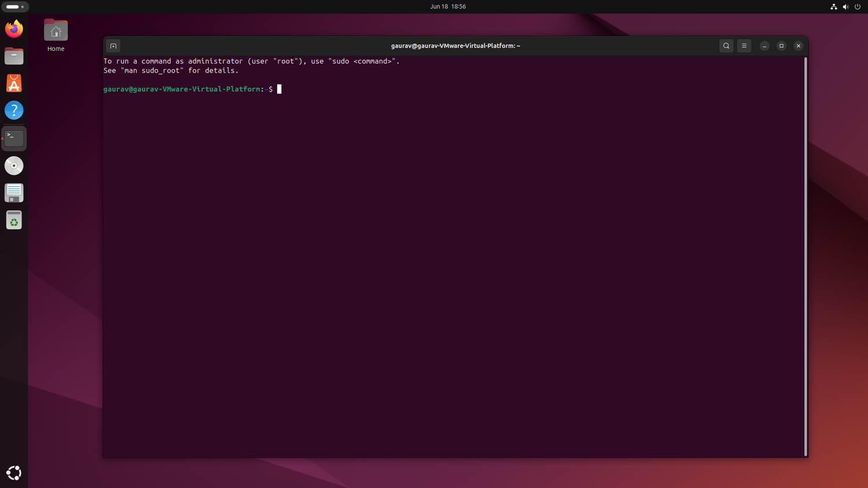The height and width of the screenshot is (488, 868).
Task: Open the floppy drive icon in dock
Action: point(14,193)
